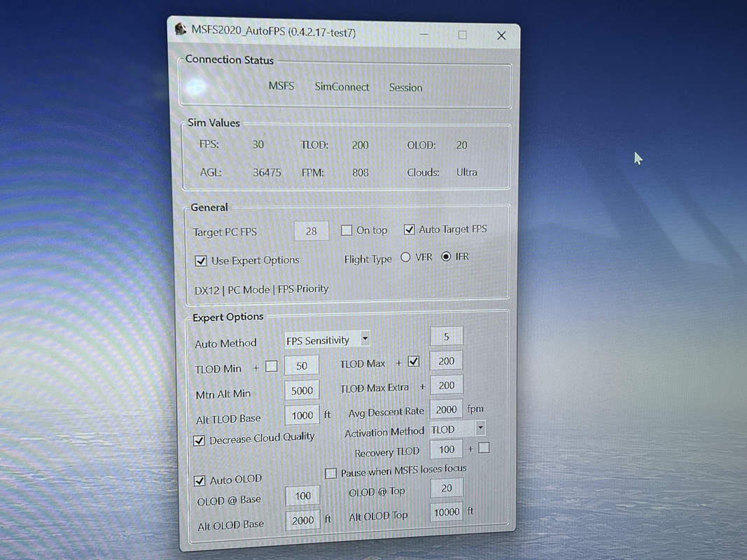Click the Mtn Alt Min field
The height and width of the screenshot is (560, 747).
302,391
